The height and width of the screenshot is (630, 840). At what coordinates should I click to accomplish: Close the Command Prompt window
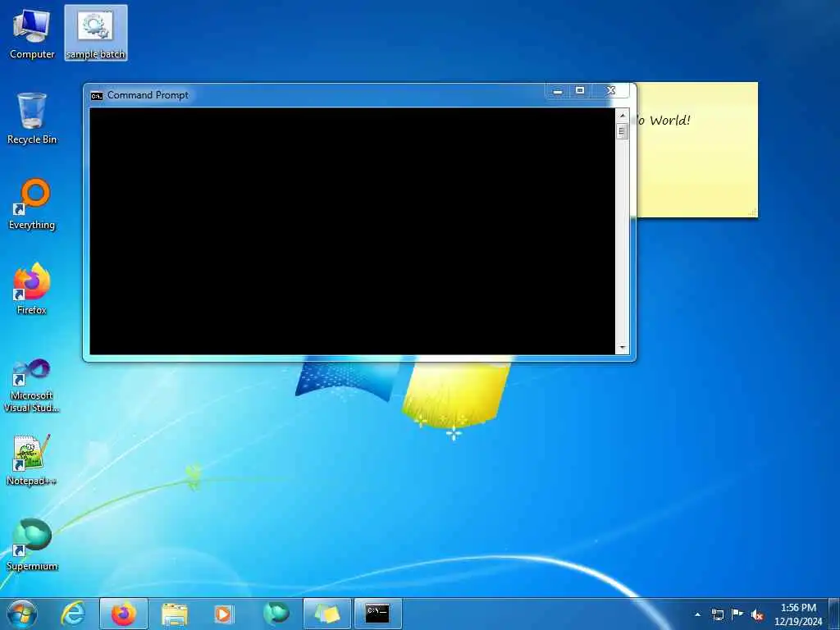pyautogui.click(x=612, y=91)
